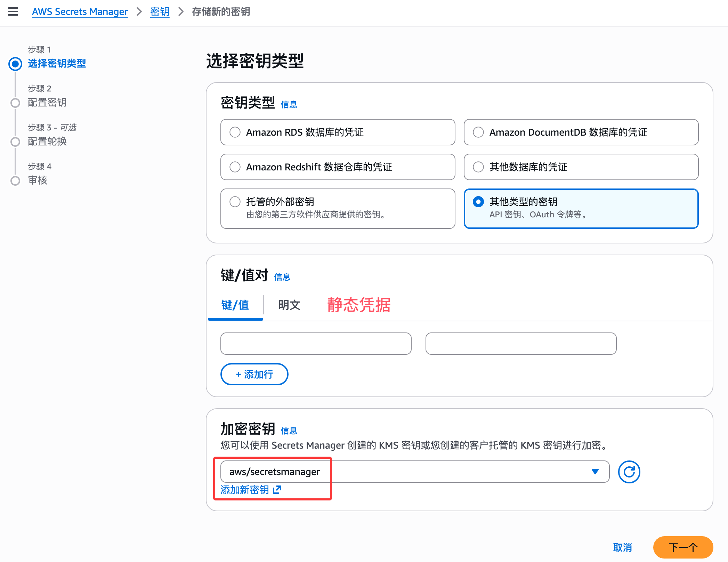Open the aws/secretsmanager encryption key dropdown
This screenshot has height=562, width=728.
[595, 472]
